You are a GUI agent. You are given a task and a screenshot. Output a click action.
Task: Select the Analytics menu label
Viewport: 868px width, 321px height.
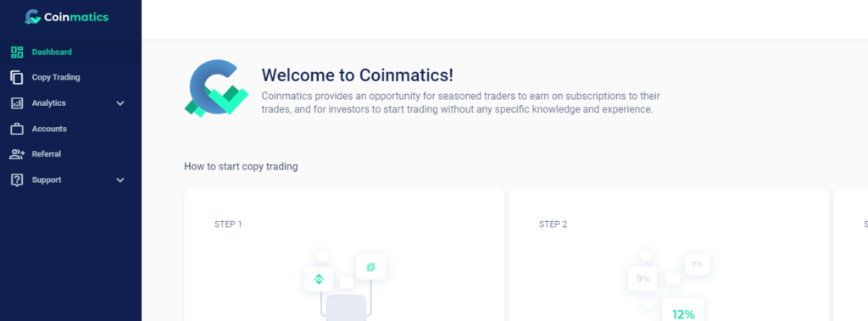48,103
